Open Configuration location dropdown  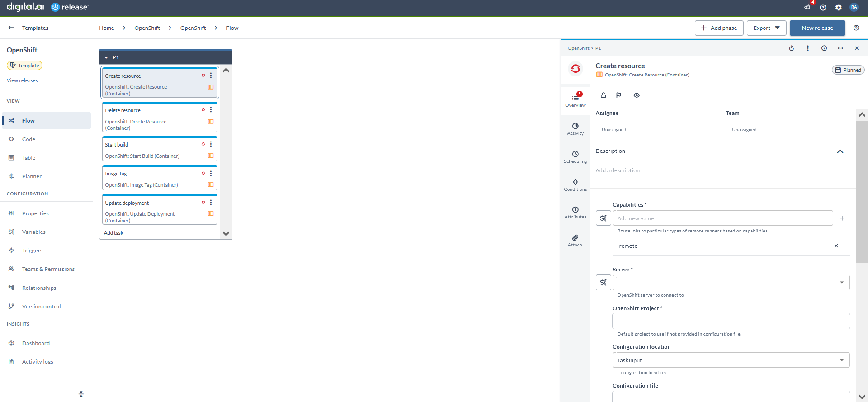coord(731,360)
